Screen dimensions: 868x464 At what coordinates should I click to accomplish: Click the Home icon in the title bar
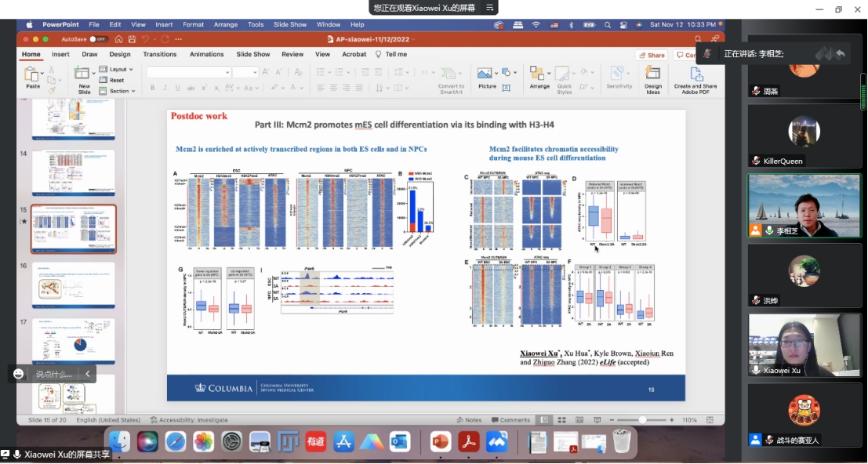pyautogui.click(x=119, y=39)
